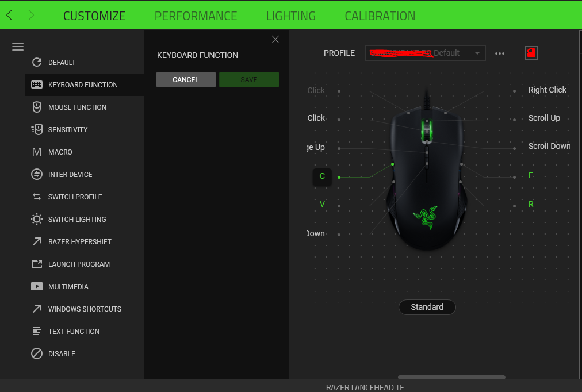Click the horizontal scrollbar at bottom
582x392 pixels.
tap(451, 377)
